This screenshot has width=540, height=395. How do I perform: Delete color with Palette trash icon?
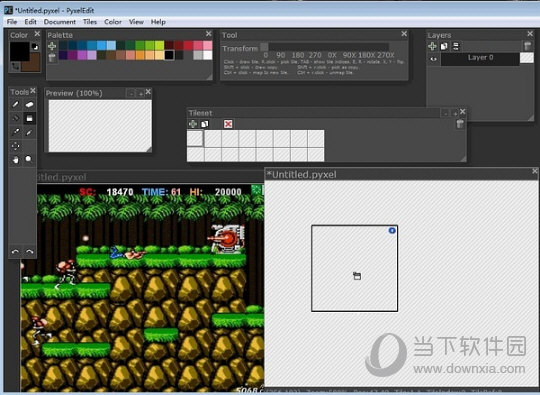tap(52, 57)
